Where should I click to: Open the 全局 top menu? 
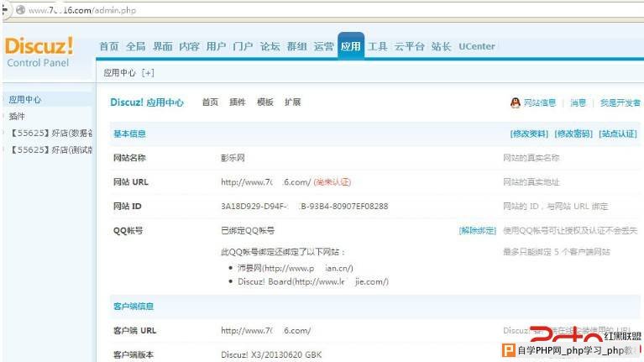point(135,46)
